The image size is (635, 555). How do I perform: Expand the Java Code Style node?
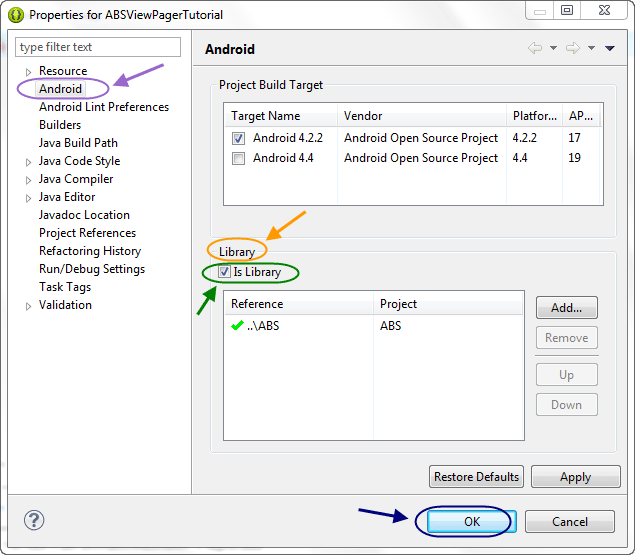28,162
